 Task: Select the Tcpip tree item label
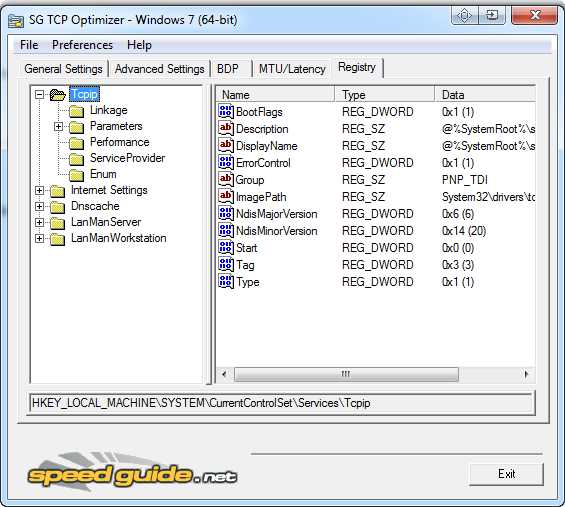84,94
